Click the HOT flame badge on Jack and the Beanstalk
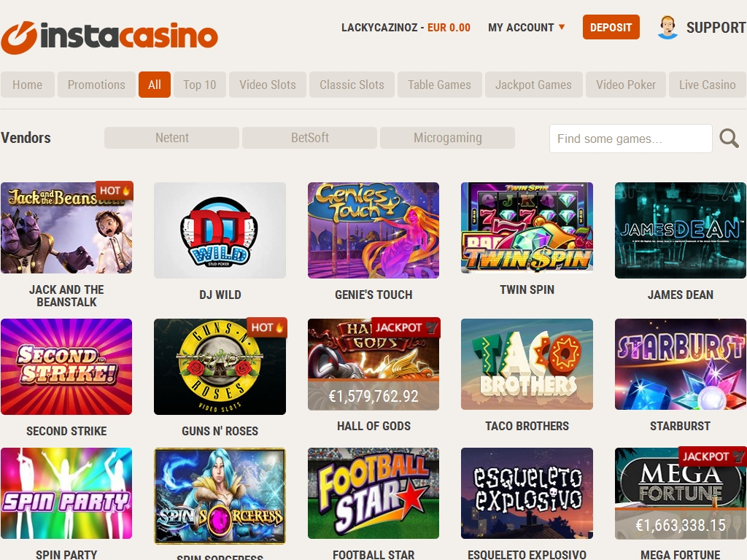 click(115, 190)
